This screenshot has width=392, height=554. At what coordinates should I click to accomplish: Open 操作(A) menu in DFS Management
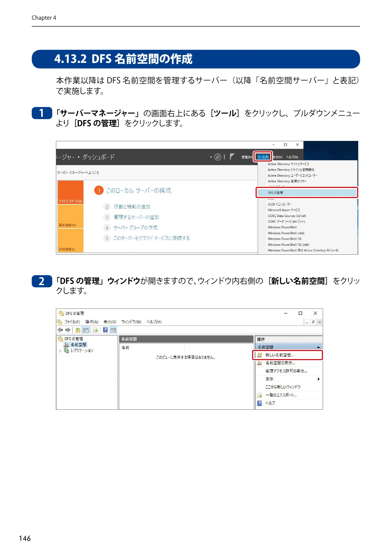tap(92, 322)
